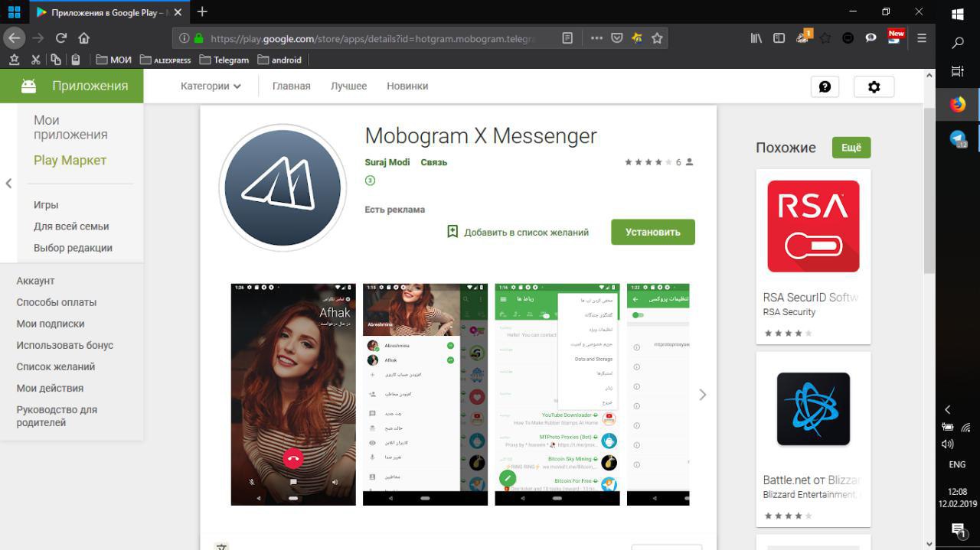Close the Google Play tab

pos(177,12)
